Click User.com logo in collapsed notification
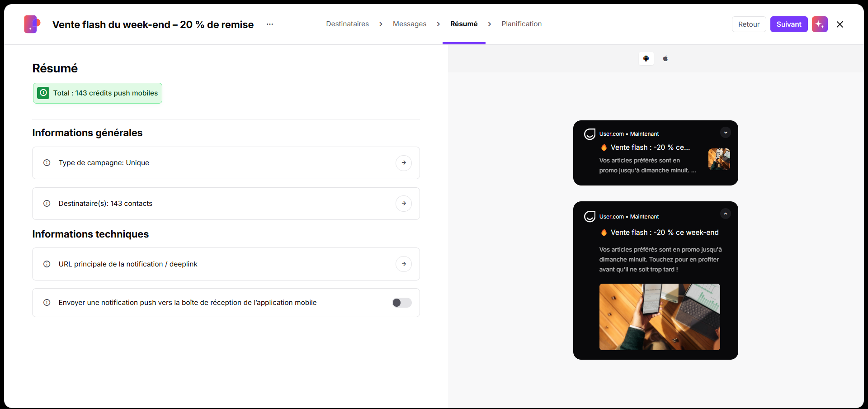 click(590, 134)
